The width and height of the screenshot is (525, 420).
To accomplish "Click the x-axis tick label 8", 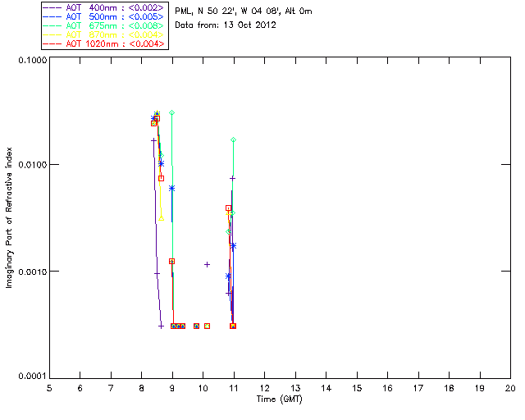I will [142, 388].
